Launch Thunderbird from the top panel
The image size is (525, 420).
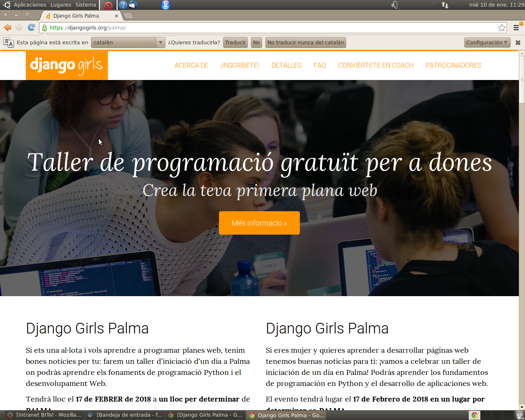pyautogui.click(x=133, y=5)
